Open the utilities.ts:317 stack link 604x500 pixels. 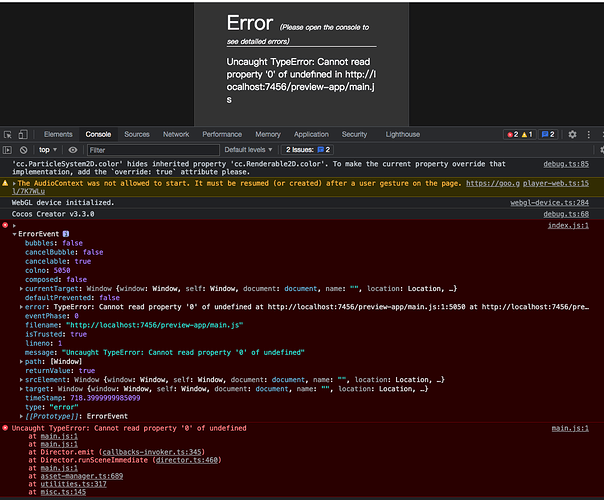click(73, 484)
